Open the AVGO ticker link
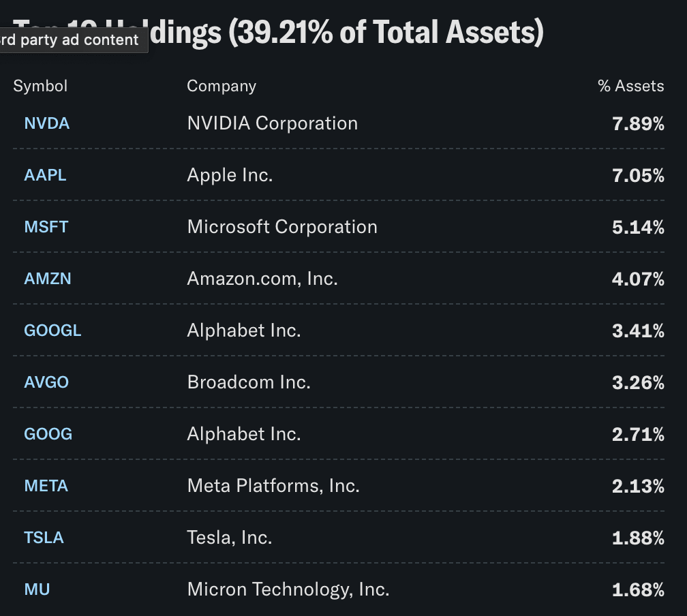The height and width of the screenshot is (616, 687). pyautogui.click(x=46, y=382)
